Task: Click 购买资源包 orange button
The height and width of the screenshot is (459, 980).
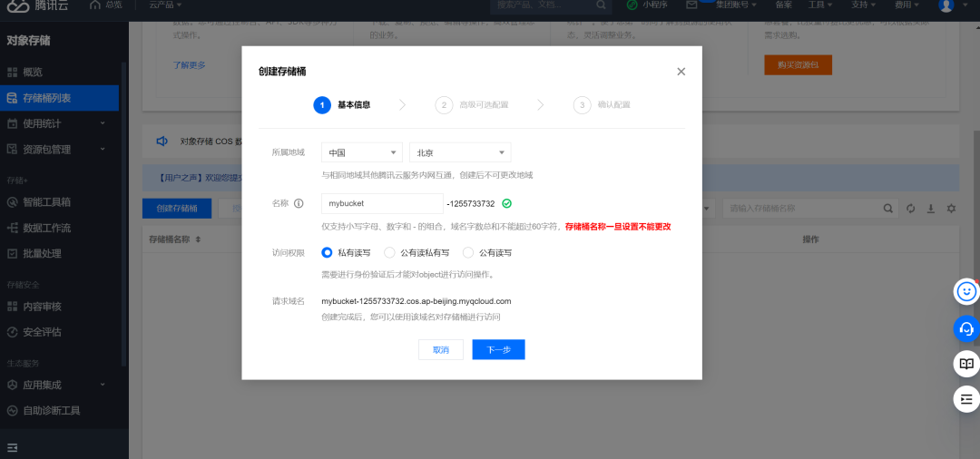Action: (799, 65)
